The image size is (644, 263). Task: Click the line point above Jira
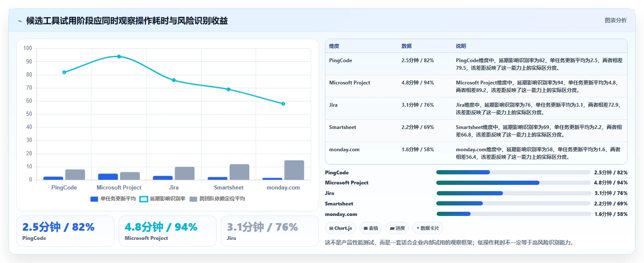(x=174, y=80)
